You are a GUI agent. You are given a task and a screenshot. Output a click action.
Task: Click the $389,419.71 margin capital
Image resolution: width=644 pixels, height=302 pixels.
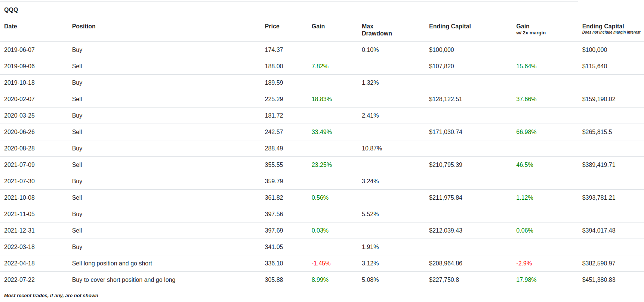[599, 165]
